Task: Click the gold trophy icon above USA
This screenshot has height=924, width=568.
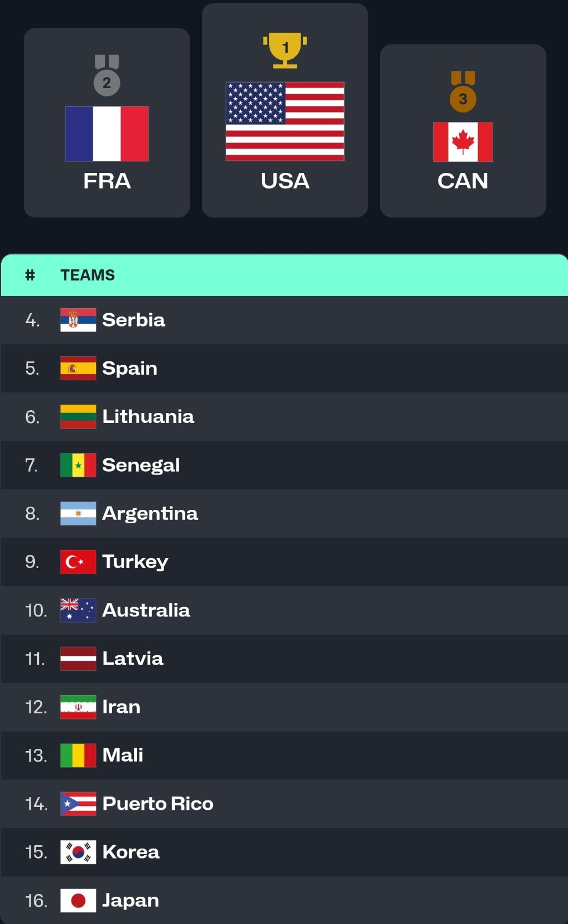Action: tap(285, 50)
